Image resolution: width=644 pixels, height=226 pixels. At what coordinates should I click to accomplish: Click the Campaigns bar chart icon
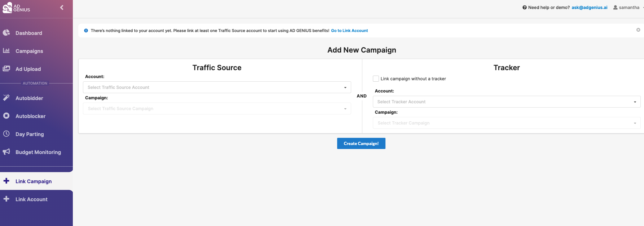click(x=6, y=51)
